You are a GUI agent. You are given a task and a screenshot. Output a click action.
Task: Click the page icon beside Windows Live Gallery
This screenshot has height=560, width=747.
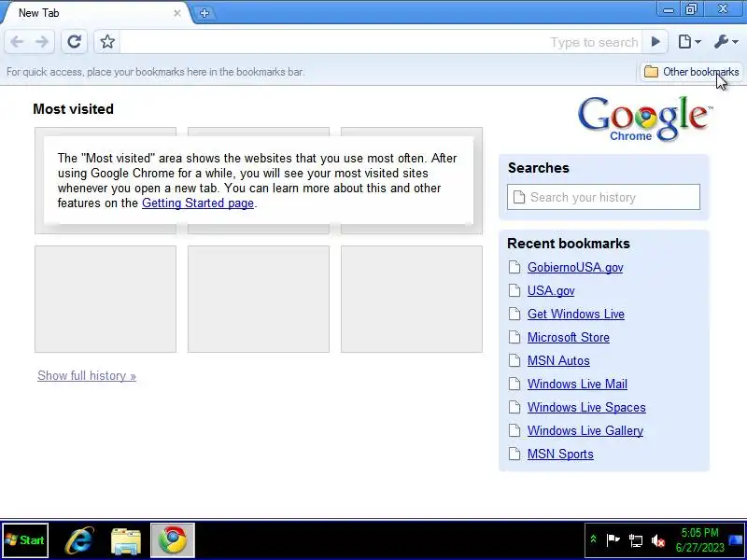tap(514, 430)
